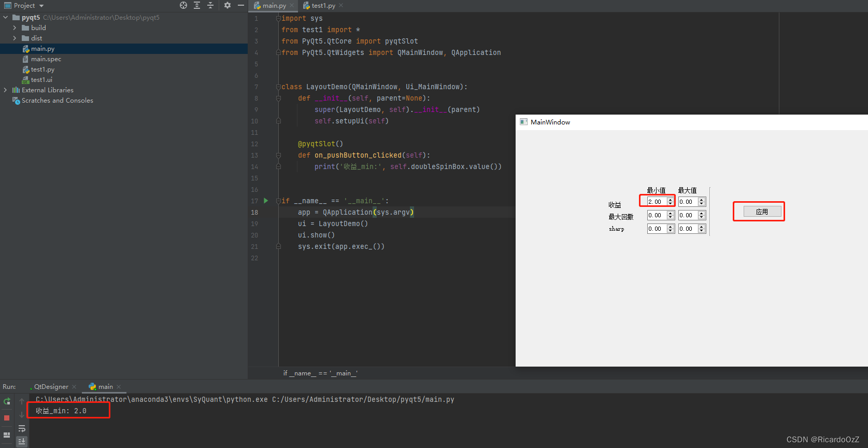
Task: Click console output '收益_min: 2.0'
Action: 61,411
